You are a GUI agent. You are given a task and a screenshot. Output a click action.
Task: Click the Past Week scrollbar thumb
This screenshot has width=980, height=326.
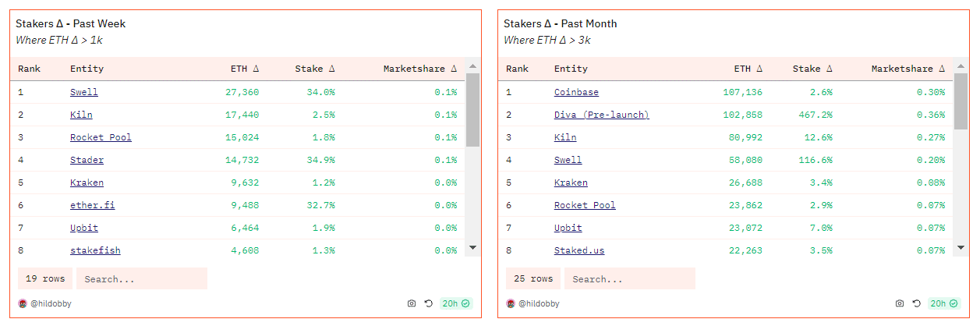click(x=472, y=109)
